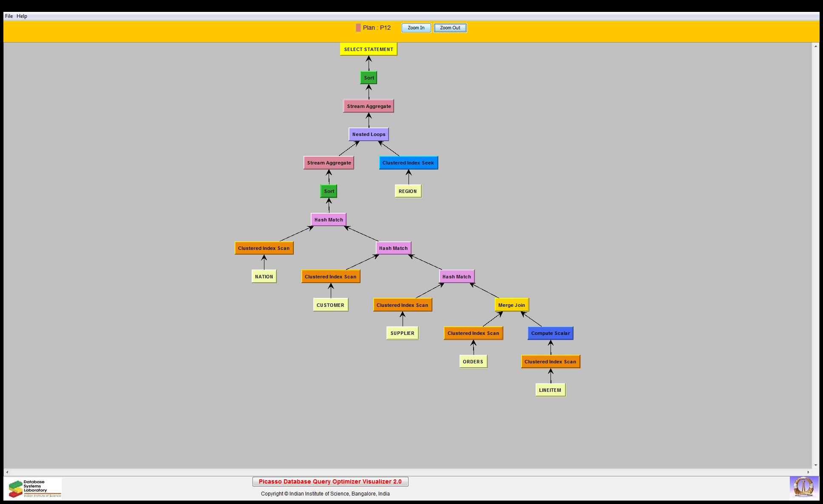The image size is (823, 504).
Task: Select the Merge Join node
Action: point(511,305)
